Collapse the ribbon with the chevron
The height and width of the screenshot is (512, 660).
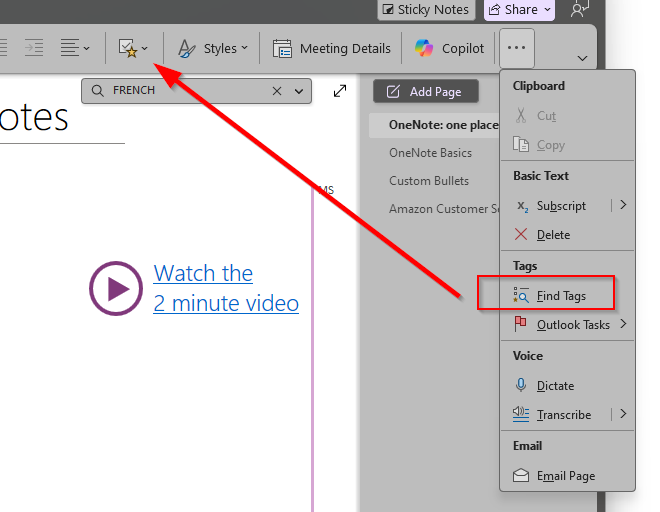click(582, 58)
